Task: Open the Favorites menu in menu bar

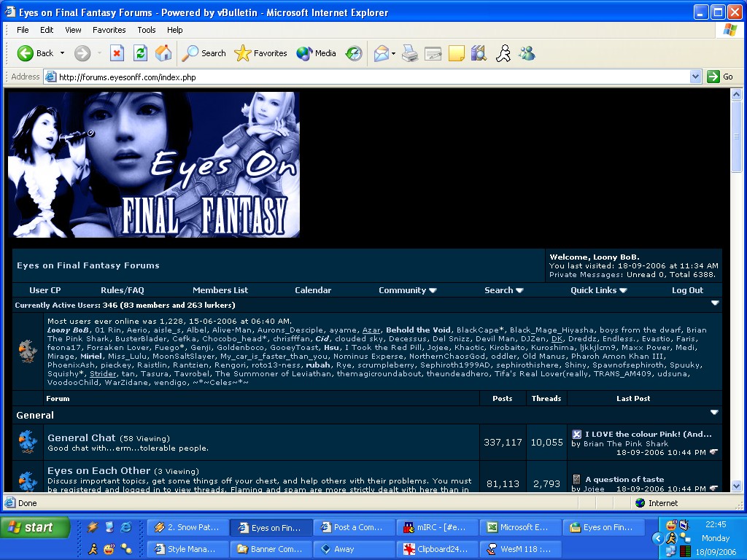Action: 109,30
